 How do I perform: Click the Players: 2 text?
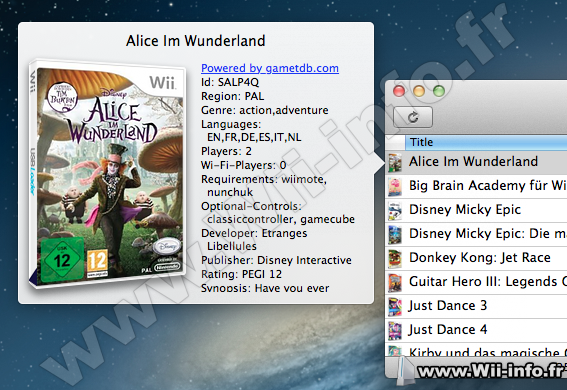(x=226, y=151)
